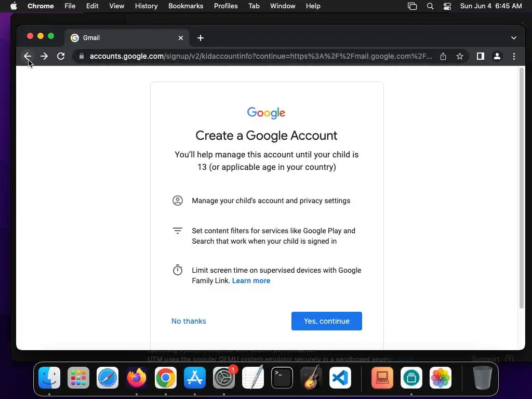Close the Gmail tab

pyautogui.click(x=181, y=37)
